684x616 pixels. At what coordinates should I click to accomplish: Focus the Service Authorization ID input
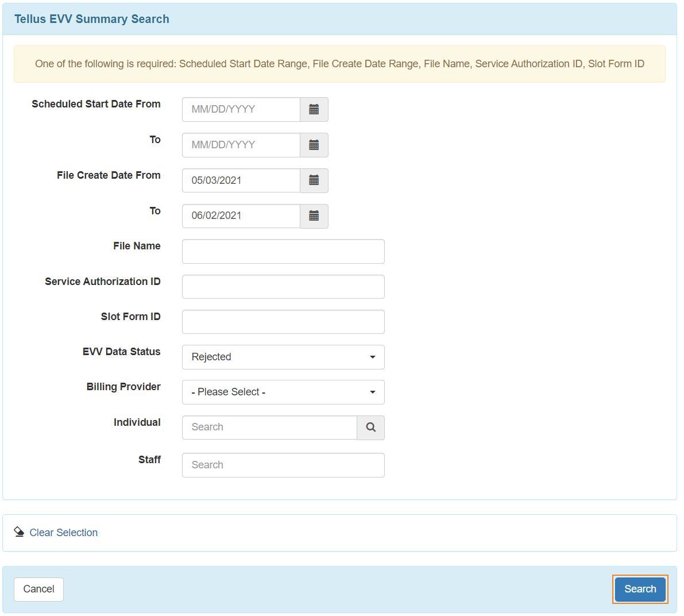coord(283,287)
